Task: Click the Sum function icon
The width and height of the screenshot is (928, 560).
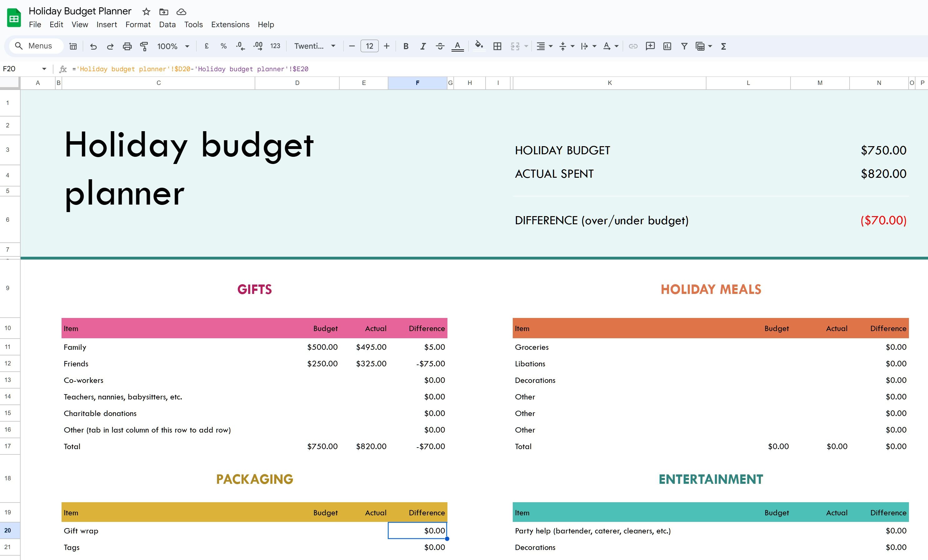Action: point(725,46)
